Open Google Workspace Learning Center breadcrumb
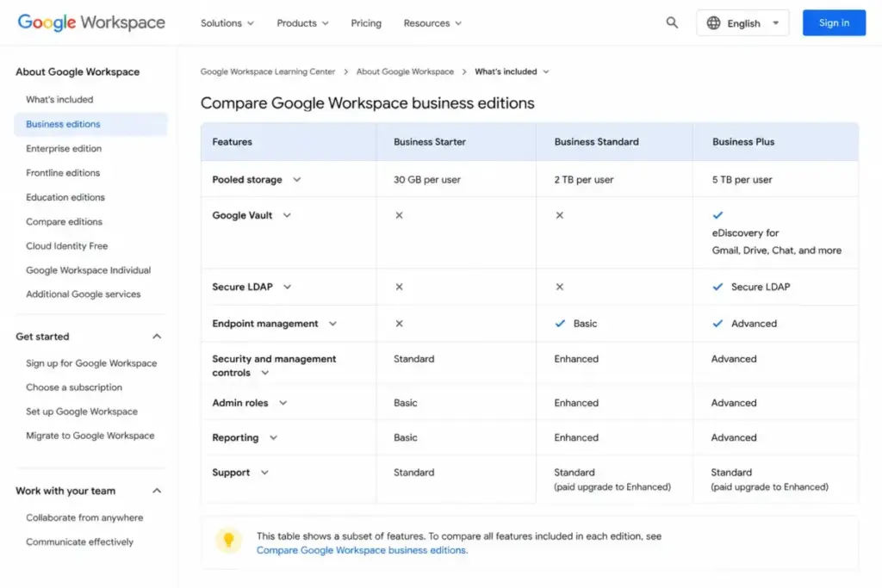Image resolution: width=882 pixels, height=588 pixels. [x=268, y=71]
